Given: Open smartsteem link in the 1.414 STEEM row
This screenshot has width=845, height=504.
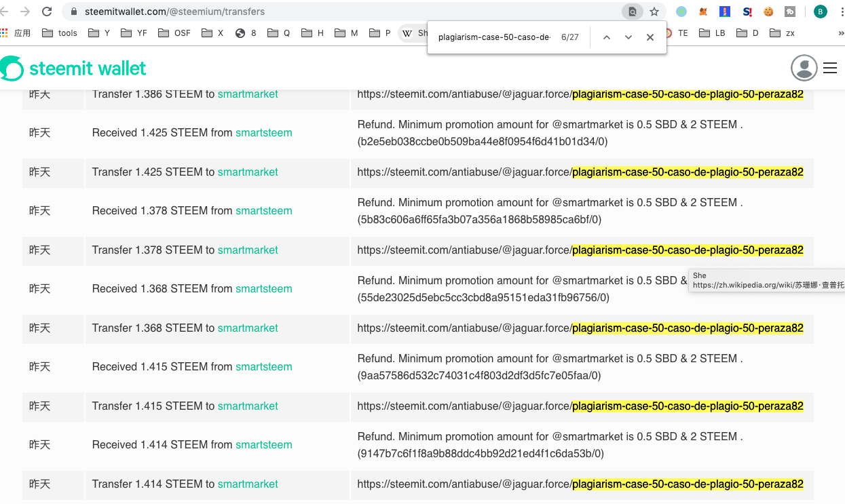Looking at the screenshot, I should 264,445.
